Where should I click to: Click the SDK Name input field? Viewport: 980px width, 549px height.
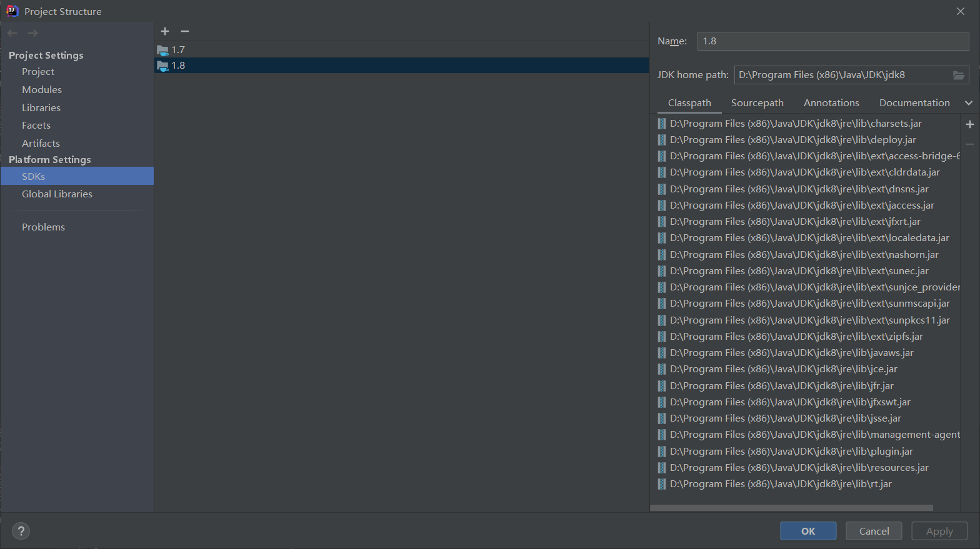[833, 41]
